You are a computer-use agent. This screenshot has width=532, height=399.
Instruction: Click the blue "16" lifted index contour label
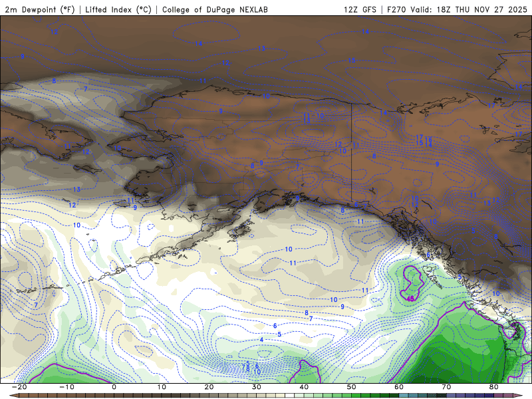tap(428, 140)
